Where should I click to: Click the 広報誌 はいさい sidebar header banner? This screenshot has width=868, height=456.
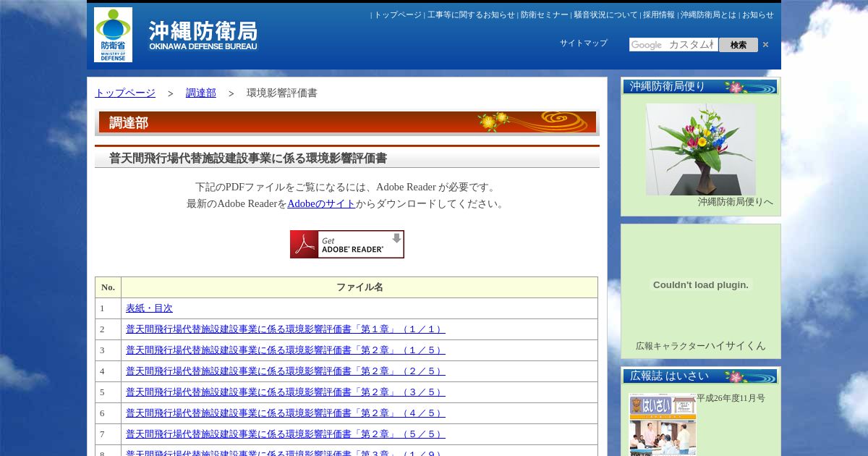(700, 376)
